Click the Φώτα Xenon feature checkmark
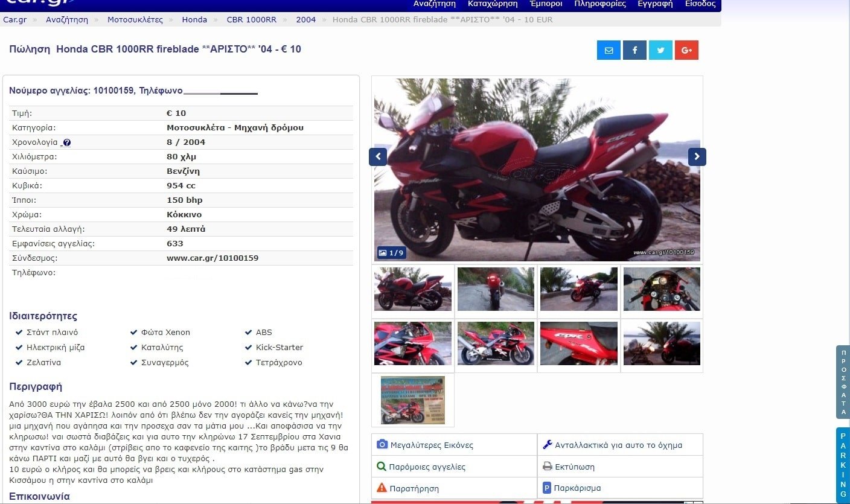This screenshot has height=504, width=850. tap(134, 332)
